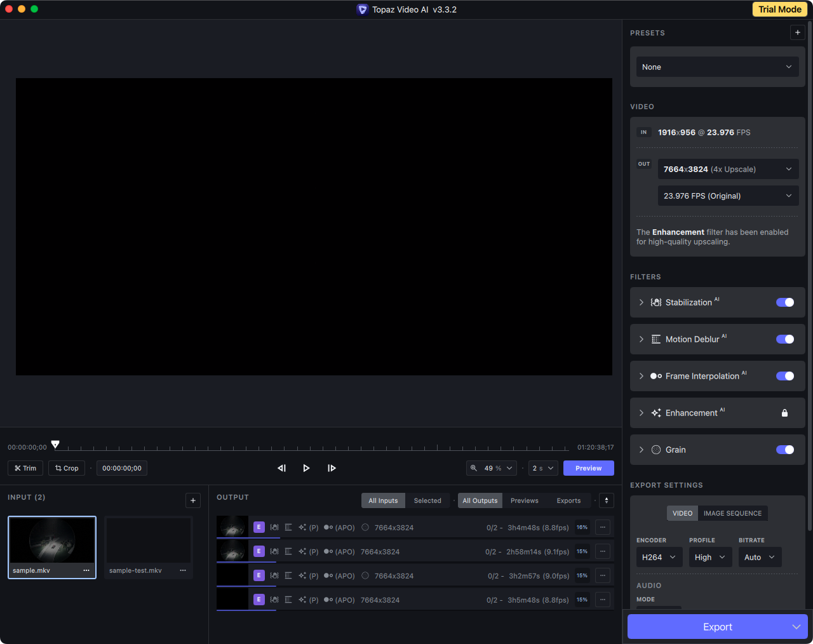Toggle the Grain filter switch
Viewport: 813px width, 644px height.
tap(785, 450)
